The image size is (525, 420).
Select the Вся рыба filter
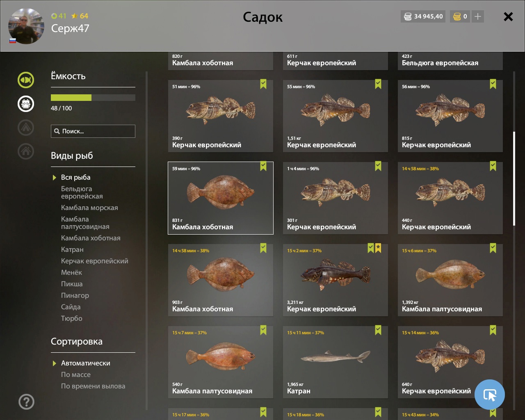pyautogui.click(x=75, y=177)
